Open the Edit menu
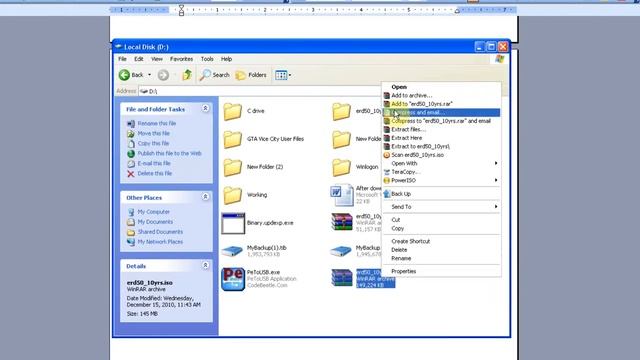The height and width of the screenshot is (360, 640). (139, 59)
